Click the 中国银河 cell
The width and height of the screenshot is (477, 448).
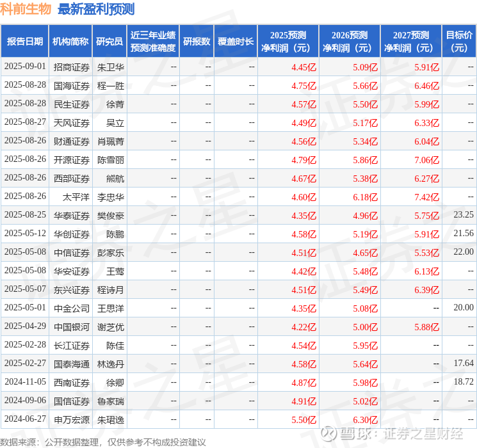pos(72,327)
